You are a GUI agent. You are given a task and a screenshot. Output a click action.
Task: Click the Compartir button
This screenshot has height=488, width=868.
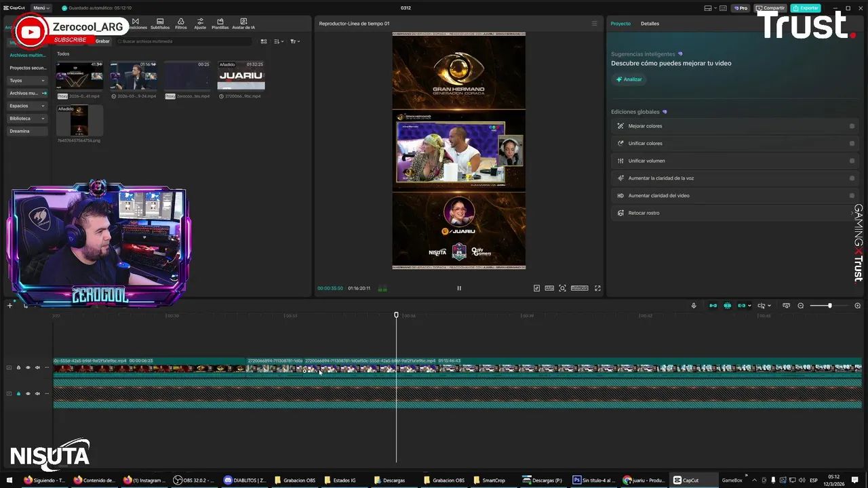click(x=771, y=8)
